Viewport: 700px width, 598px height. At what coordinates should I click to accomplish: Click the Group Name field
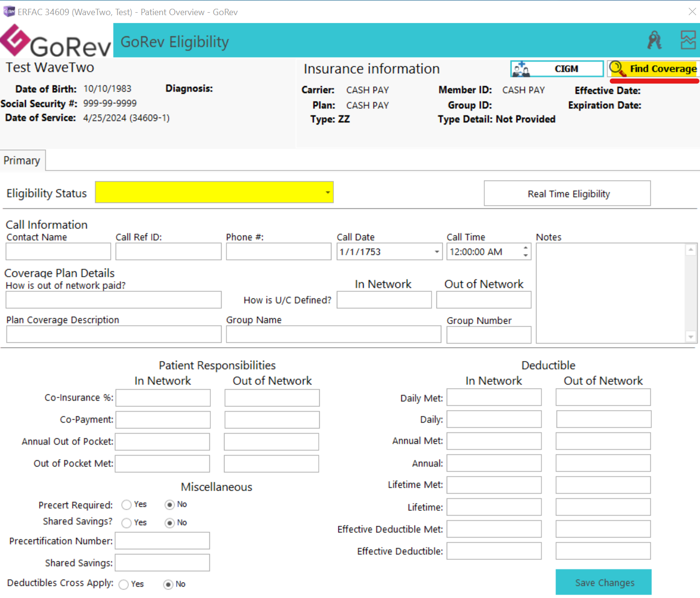tap(333, 334)
